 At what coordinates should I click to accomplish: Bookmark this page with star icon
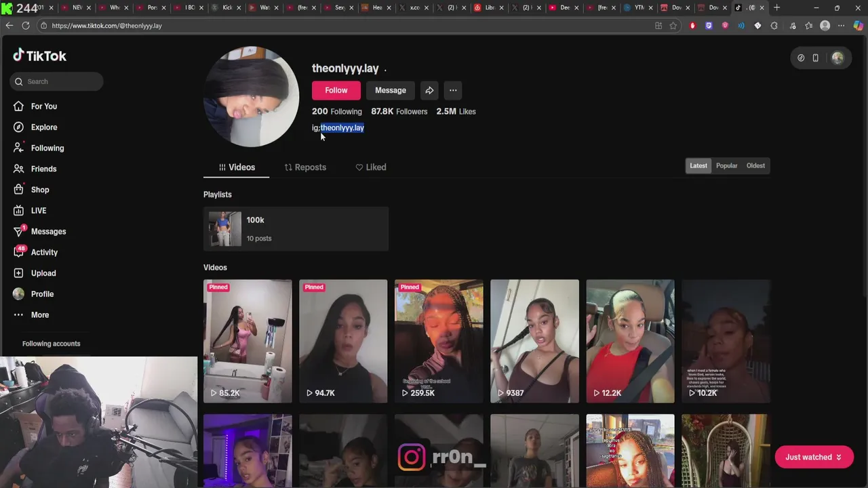pos(673,26)
